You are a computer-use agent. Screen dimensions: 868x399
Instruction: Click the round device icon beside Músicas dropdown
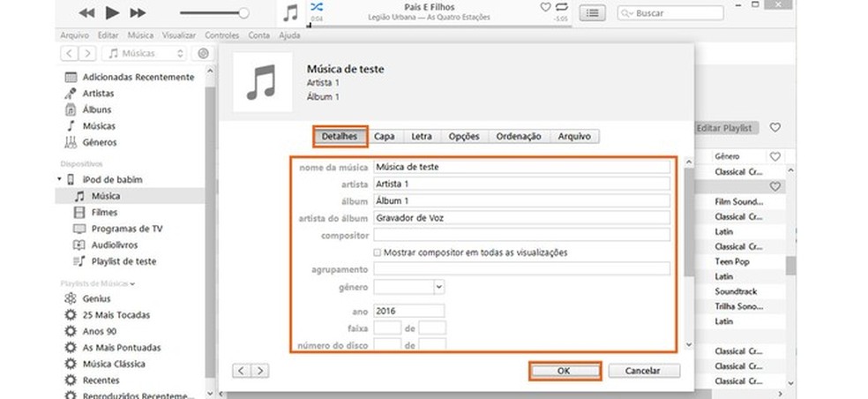click(x=203, y=53)
